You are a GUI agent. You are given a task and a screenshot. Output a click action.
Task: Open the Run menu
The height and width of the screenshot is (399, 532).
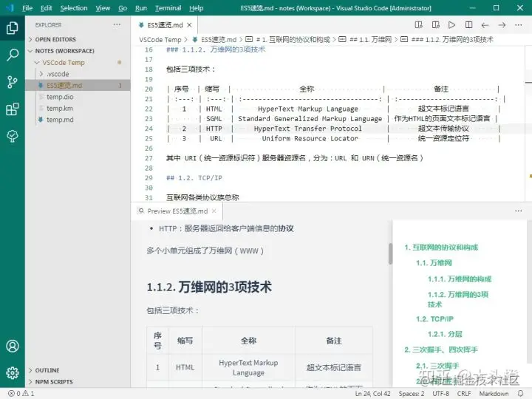[141, 8]
